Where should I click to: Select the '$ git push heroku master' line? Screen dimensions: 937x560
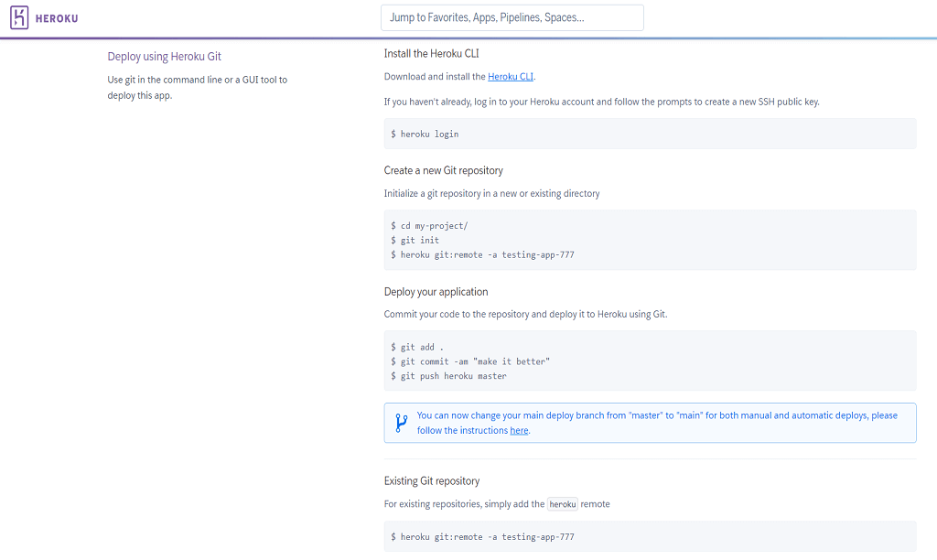tap(448, 376)
